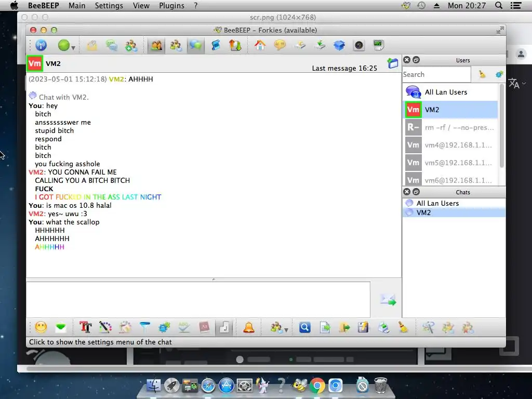Toggle the ABC spell checking icon
The width and height of the screenshot is (532, 399).
coord(184,327)
